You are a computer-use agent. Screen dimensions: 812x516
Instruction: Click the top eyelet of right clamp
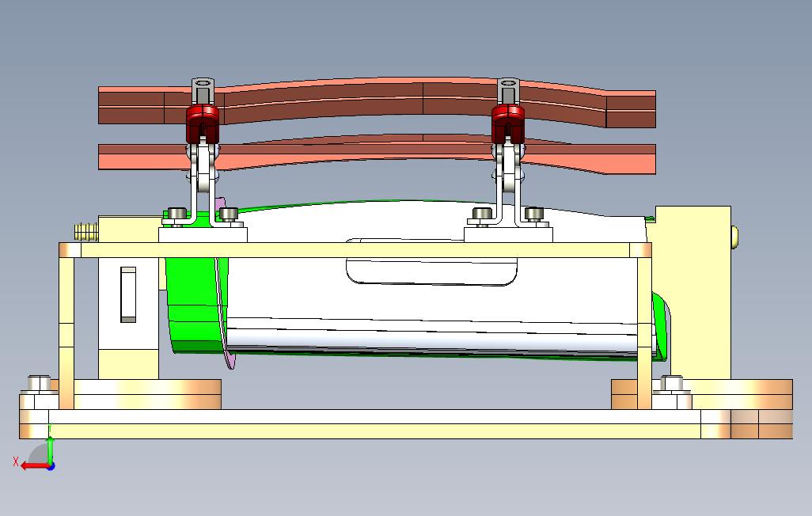(509, 83)
